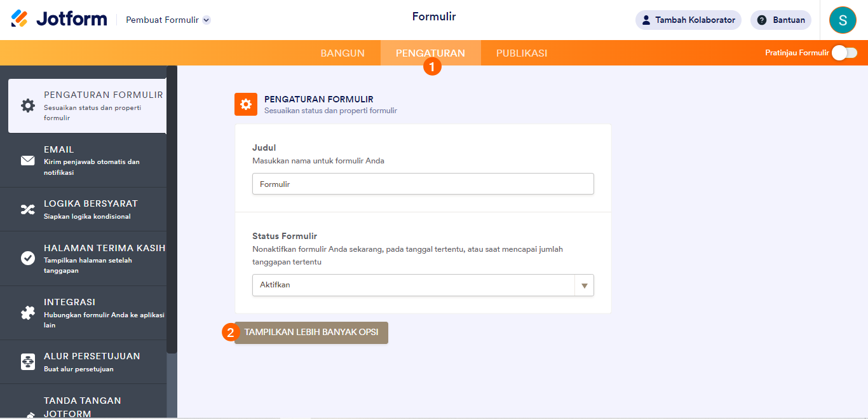Open Halaman Terima Kasih section
The height and width of the screenshot is (419, 868).
pos(83,258)
